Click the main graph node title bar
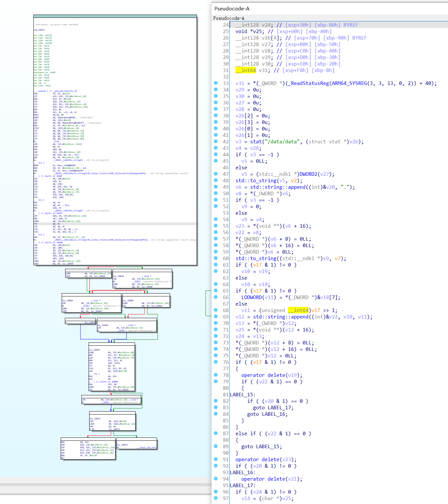Screen dimensions: 448x504 pos(115,16)
